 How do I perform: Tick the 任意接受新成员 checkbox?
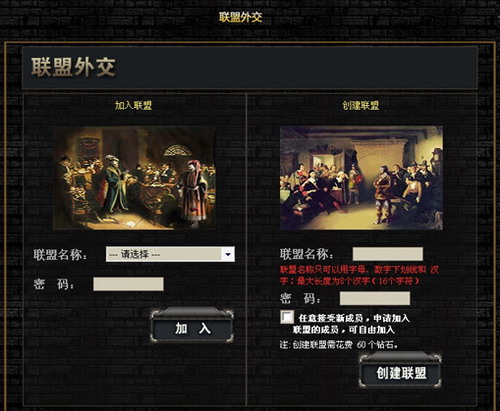point(287,317)
